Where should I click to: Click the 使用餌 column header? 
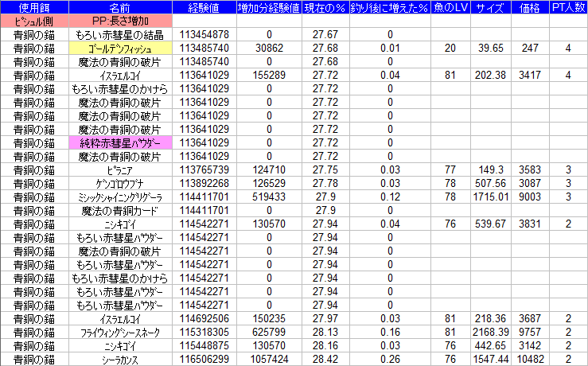click(x=34, y=7)
